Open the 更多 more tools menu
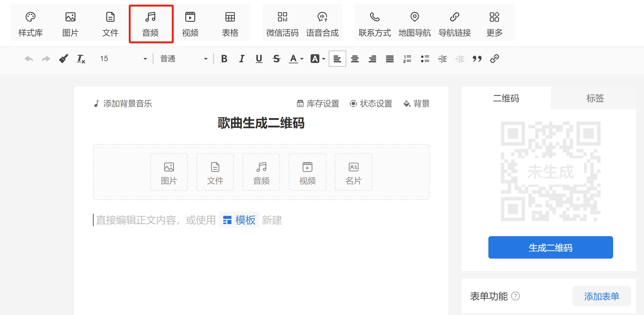 tap(495, 24)
